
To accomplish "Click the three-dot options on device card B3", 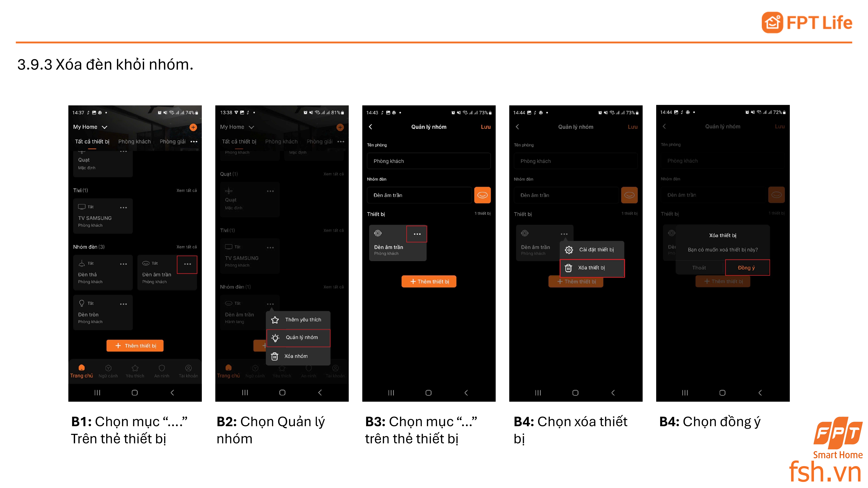I will [417, 234].
